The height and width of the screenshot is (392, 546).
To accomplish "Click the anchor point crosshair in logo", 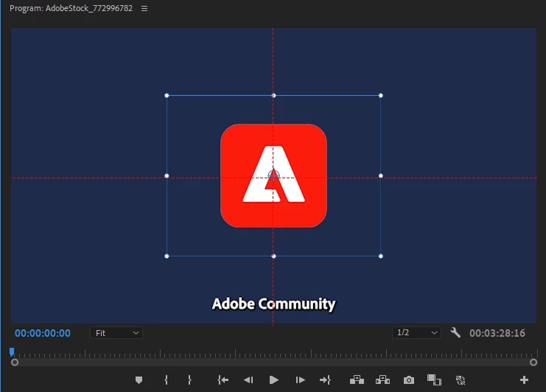I will pos(273,176).
